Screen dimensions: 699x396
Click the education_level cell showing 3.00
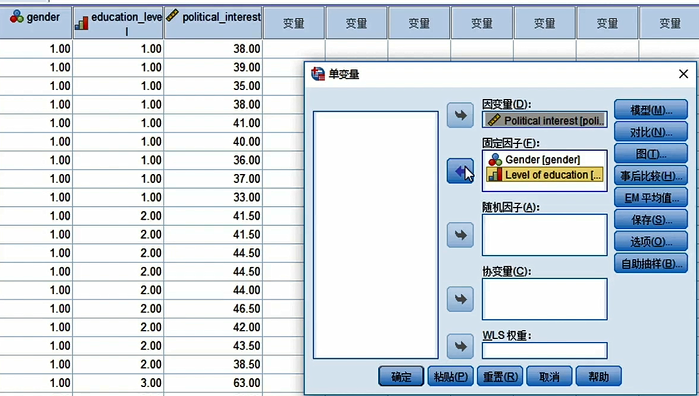point(118,383)
